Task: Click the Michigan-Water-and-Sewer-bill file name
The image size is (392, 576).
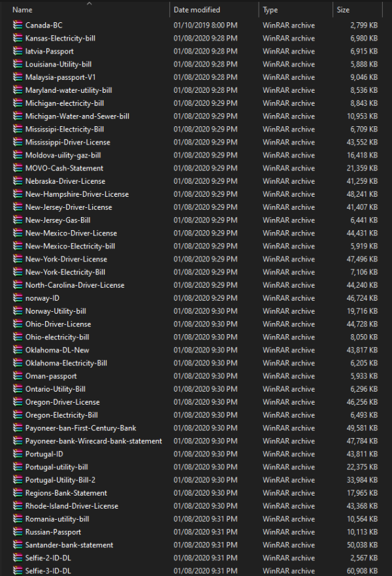Action: click(77, 116)
